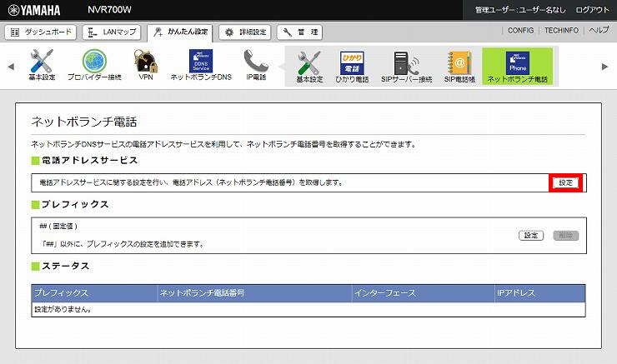Select the ネットボランチ電話 Phone icon

[518, 67]
